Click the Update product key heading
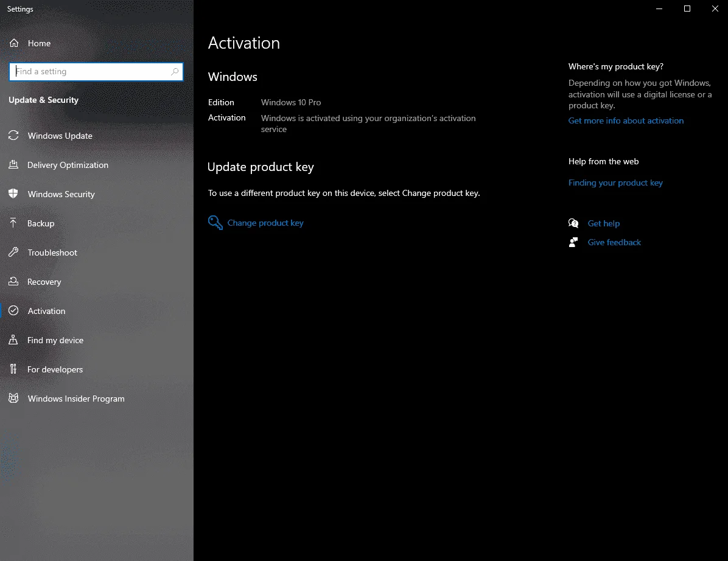 pos(261,167)
